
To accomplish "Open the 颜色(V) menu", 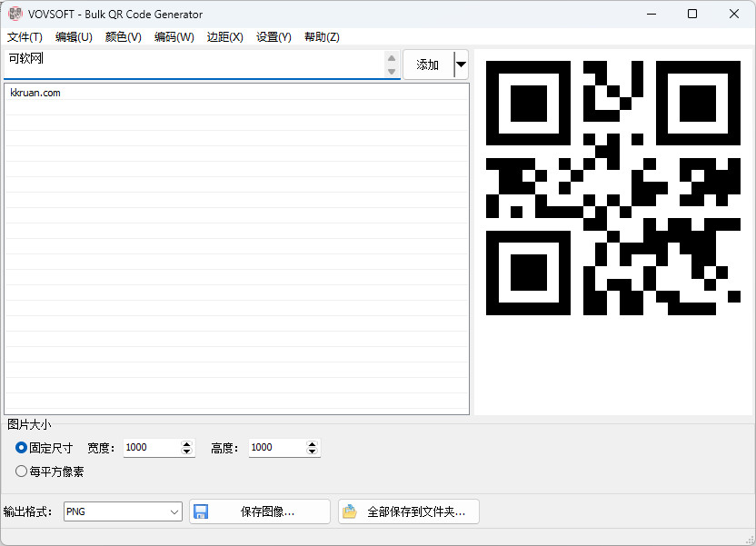I will tap(123, 37).
